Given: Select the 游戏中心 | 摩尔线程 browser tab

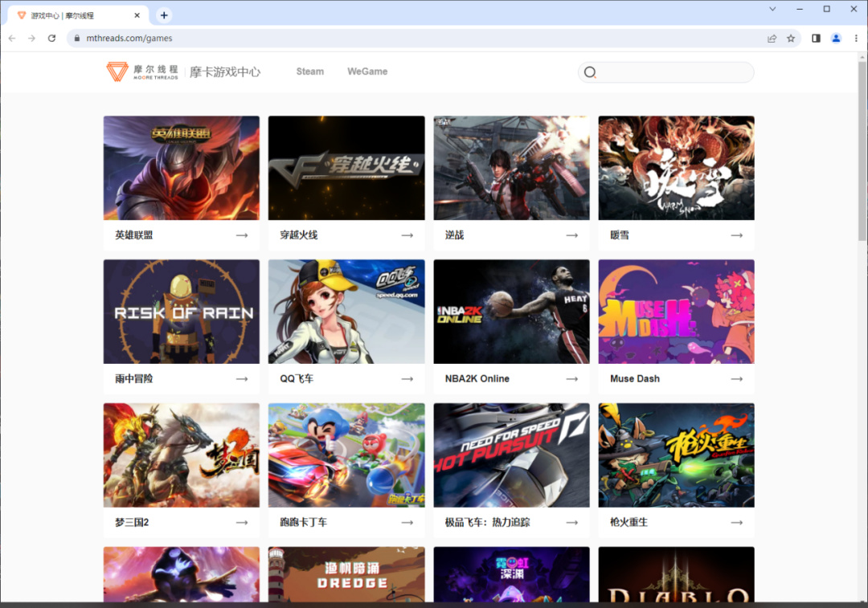Looking at the screenshot, I should click(77, 15).
